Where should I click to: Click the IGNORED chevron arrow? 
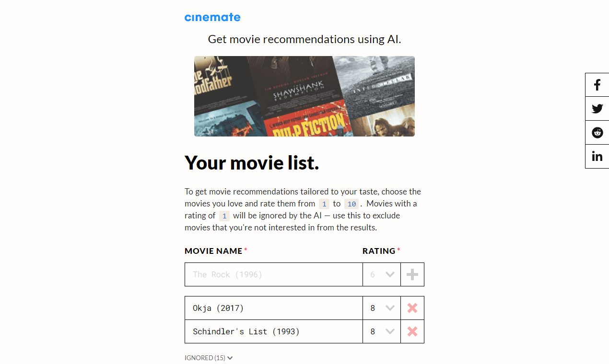[230, 358]
